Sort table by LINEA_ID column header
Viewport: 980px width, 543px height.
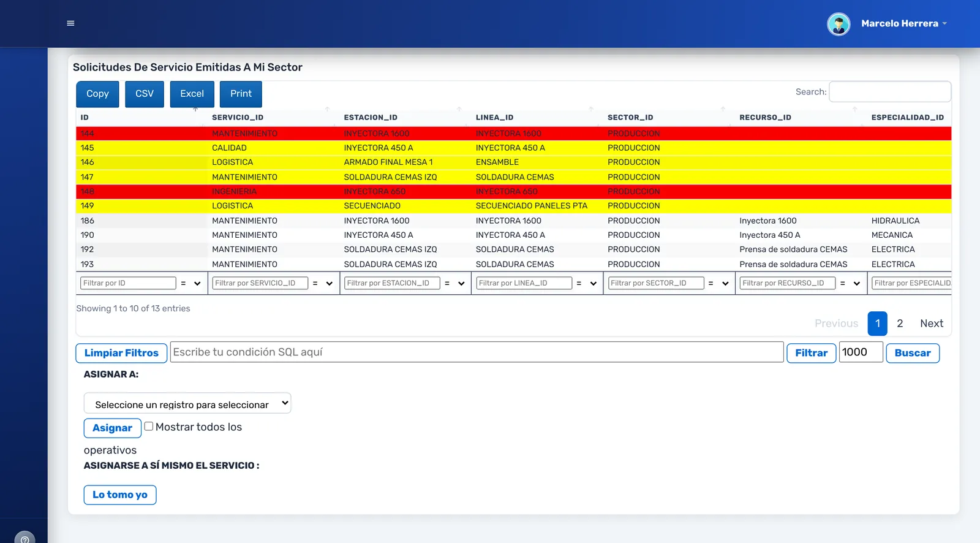(494, 117)
